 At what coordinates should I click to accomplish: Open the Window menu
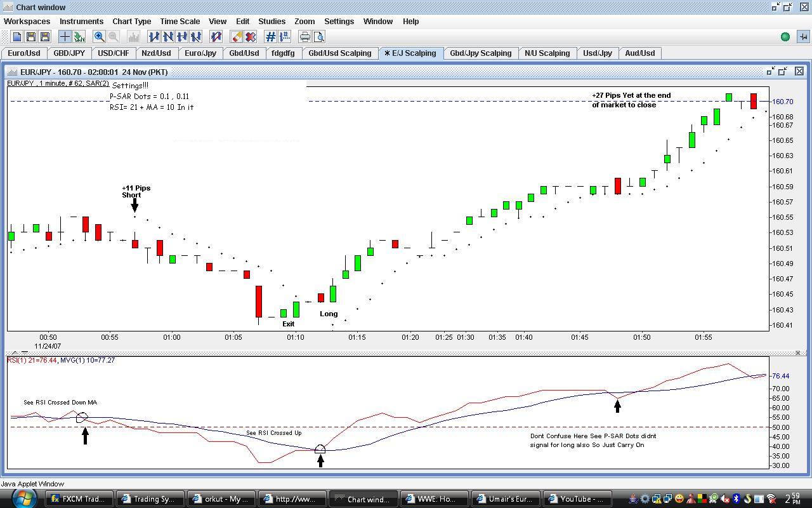[x=378, y=21]
